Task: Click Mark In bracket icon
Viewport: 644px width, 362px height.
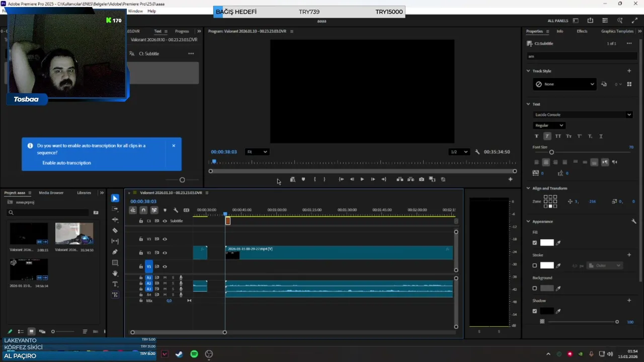Action: tap(314, 179)
